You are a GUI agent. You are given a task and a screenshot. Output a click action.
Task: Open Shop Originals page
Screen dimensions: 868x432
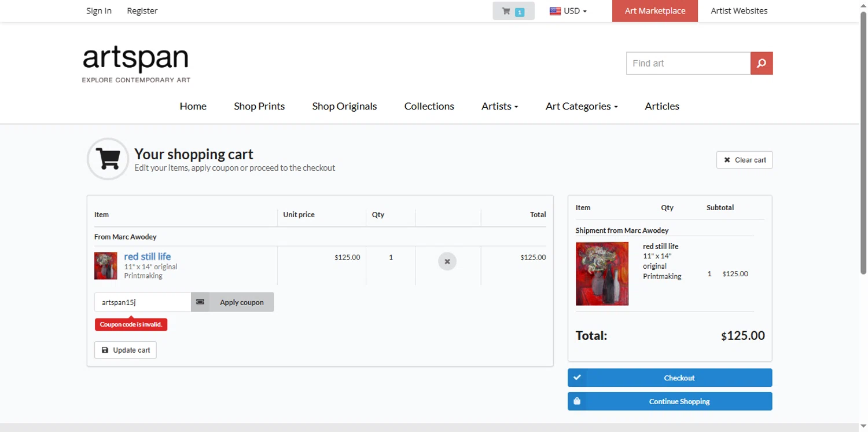344,106
